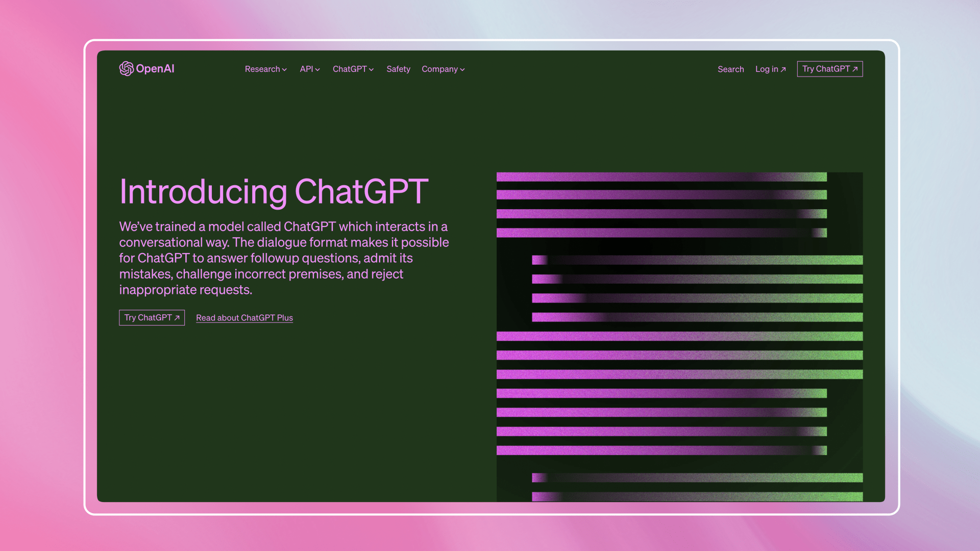The height and width of the screenshot is (551, 980).
Task: Click the Try ChatGPT button
Action: [829, 68]
